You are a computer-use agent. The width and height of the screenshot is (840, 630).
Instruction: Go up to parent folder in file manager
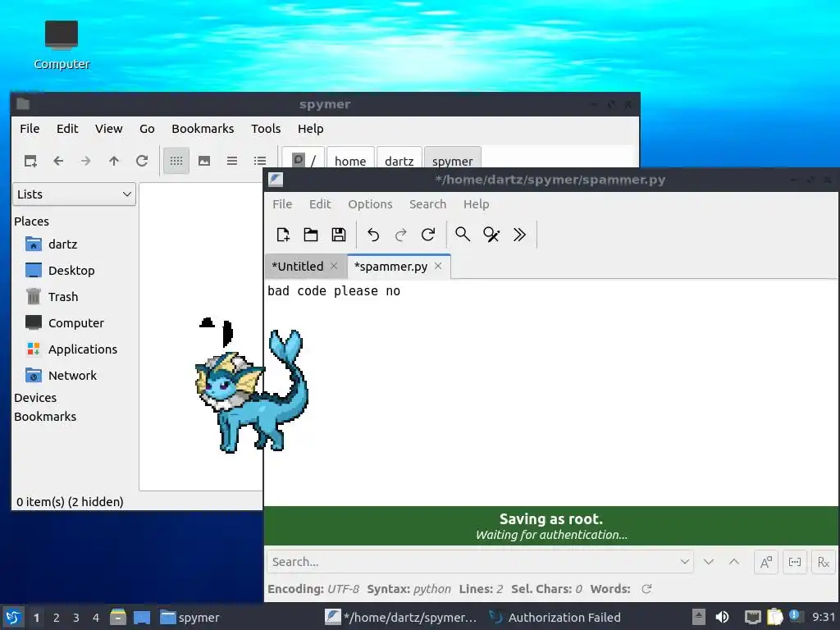(x=113, y=161)
